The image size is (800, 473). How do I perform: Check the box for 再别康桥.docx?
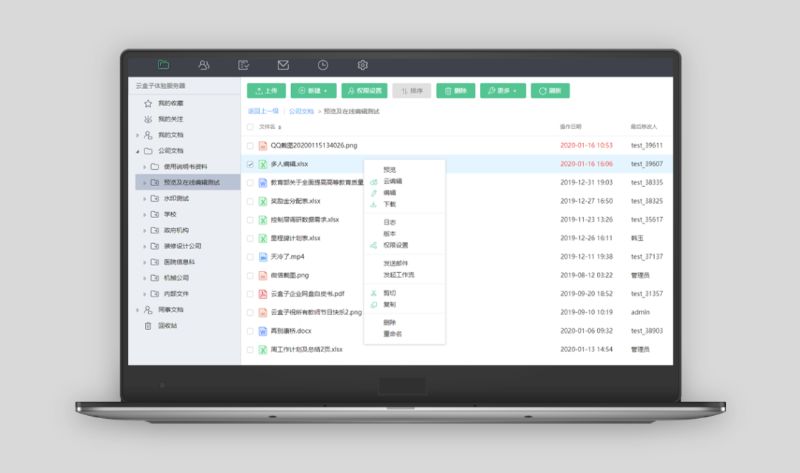[250, 331]
